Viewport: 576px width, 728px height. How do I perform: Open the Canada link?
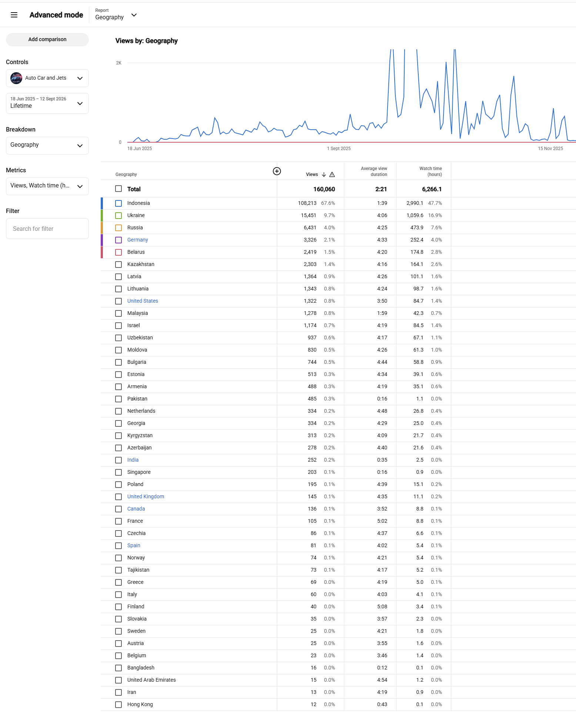[136, 509]
